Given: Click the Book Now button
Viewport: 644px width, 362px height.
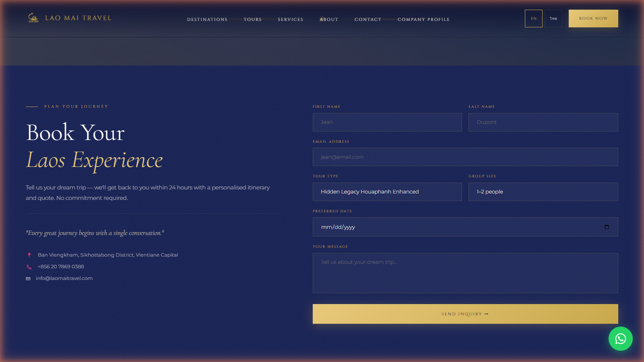Looking at the screenshot, I should (593, 18).
